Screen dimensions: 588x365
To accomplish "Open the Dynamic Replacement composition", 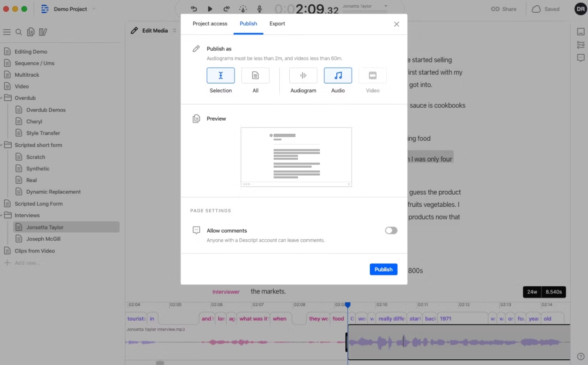I will click(x=53, y=192).
